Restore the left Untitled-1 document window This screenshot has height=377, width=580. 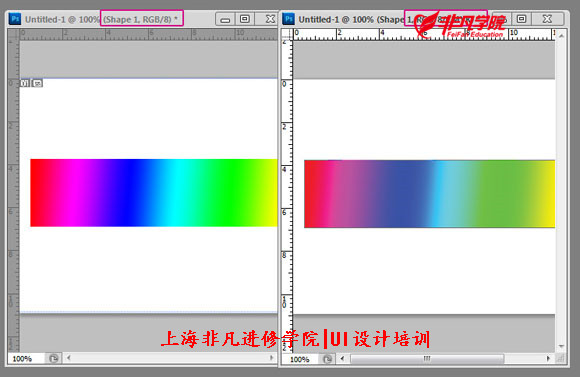tap(245, 19)
